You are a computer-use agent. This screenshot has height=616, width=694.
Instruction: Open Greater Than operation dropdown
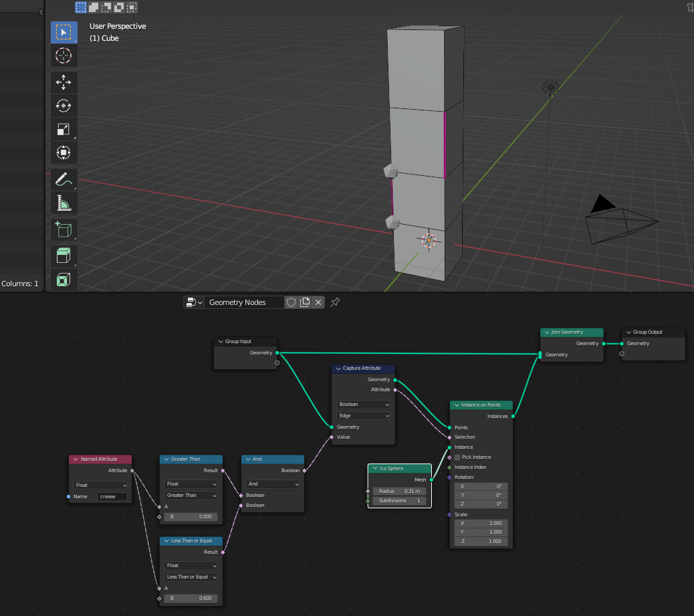click(x=191, y=496)
